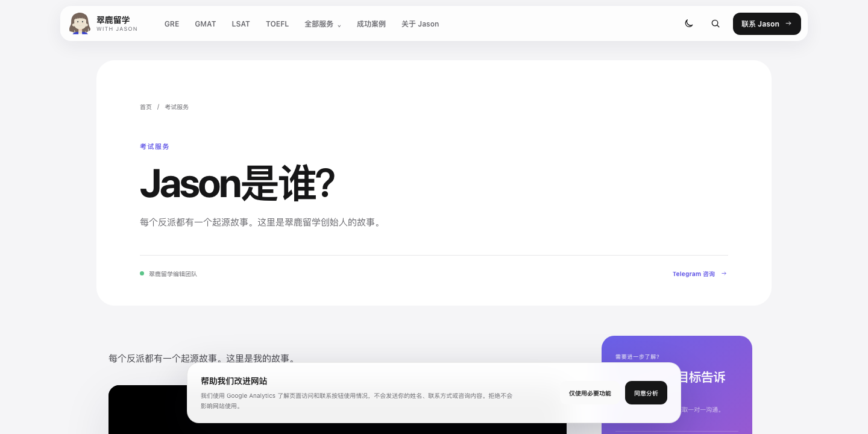Image resolution: width=868 pixels, height=434 pixels.
Task: Open the 成功案例 page
Action: (371, 24)
